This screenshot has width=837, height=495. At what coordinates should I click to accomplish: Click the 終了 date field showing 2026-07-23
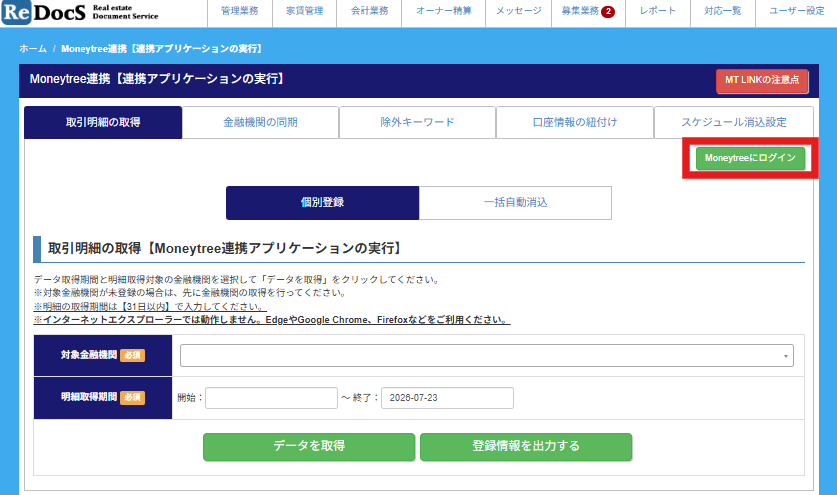(x=447, y=398)
